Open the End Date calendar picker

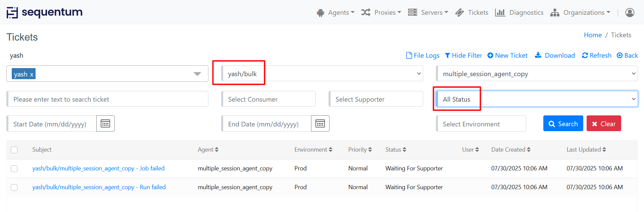coord(320,124)
